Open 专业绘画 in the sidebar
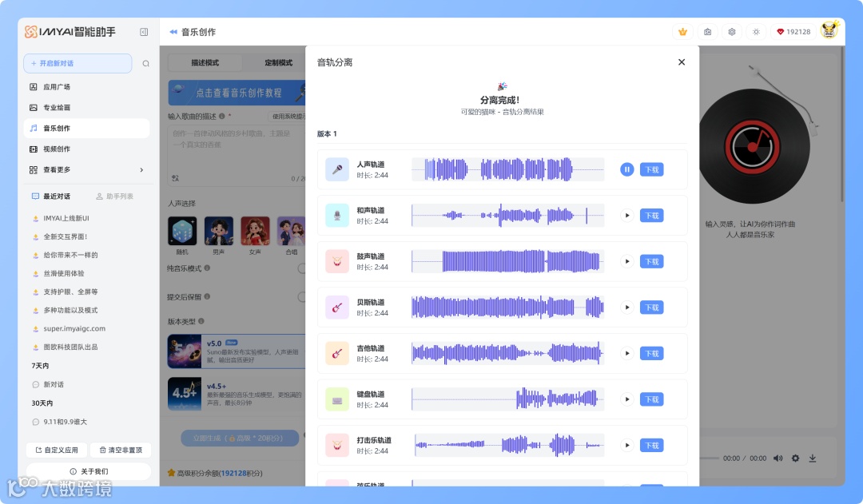This screenshot has width=863, height=504. (86, 107)
